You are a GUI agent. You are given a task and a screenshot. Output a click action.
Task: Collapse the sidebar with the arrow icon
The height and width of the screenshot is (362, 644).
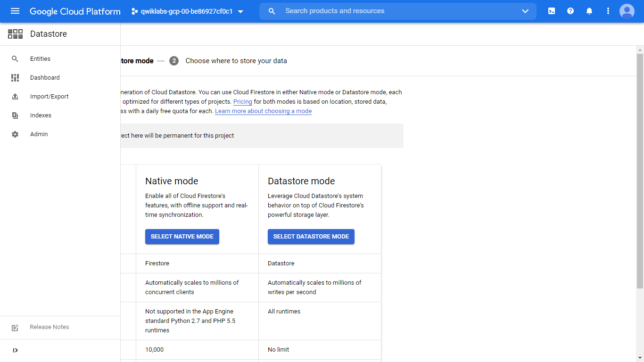(x=15, y=350)
